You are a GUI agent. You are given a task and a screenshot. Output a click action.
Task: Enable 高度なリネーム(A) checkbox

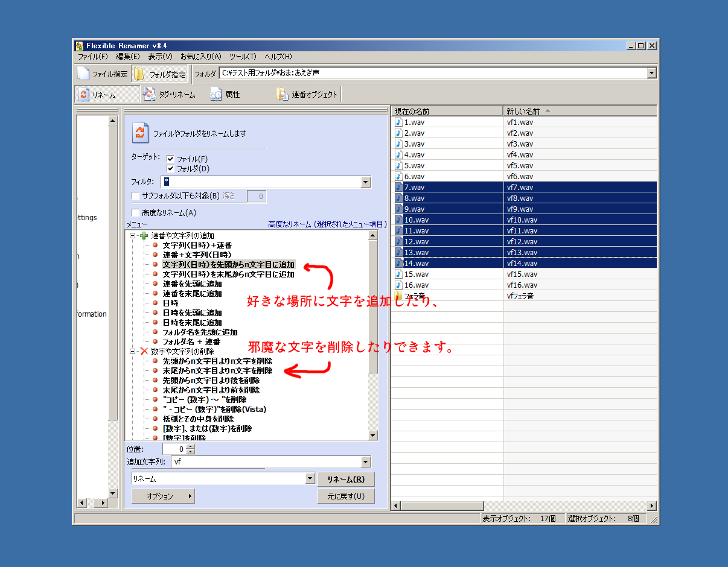tap(136, 213)
